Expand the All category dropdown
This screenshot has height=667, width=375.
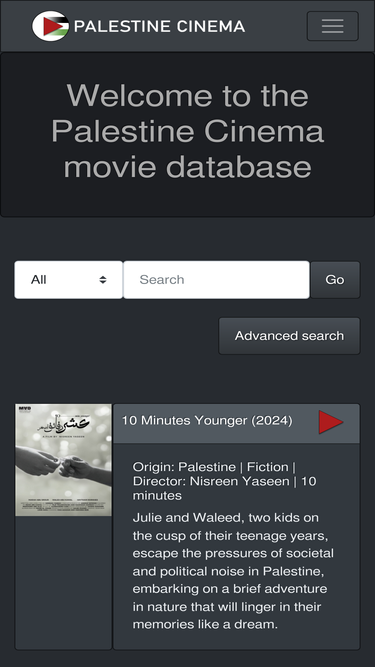point(68,280)
